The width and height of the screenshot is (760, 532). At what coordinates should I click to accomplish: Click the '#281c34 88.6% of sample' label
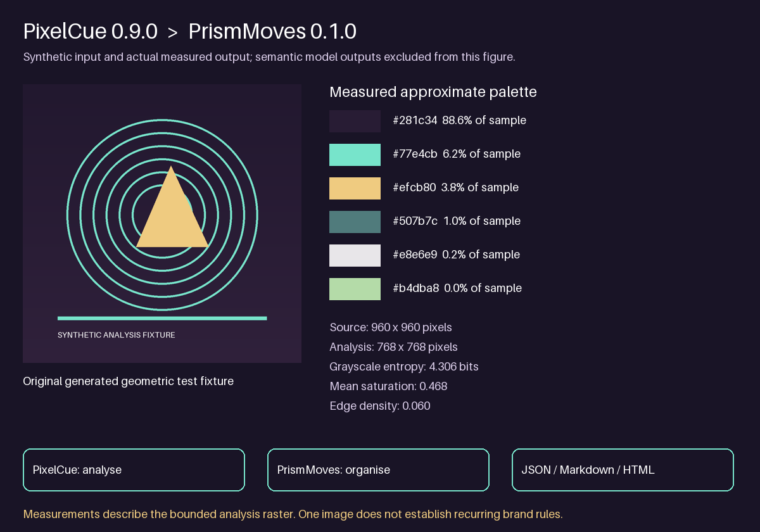pos(459,120)
